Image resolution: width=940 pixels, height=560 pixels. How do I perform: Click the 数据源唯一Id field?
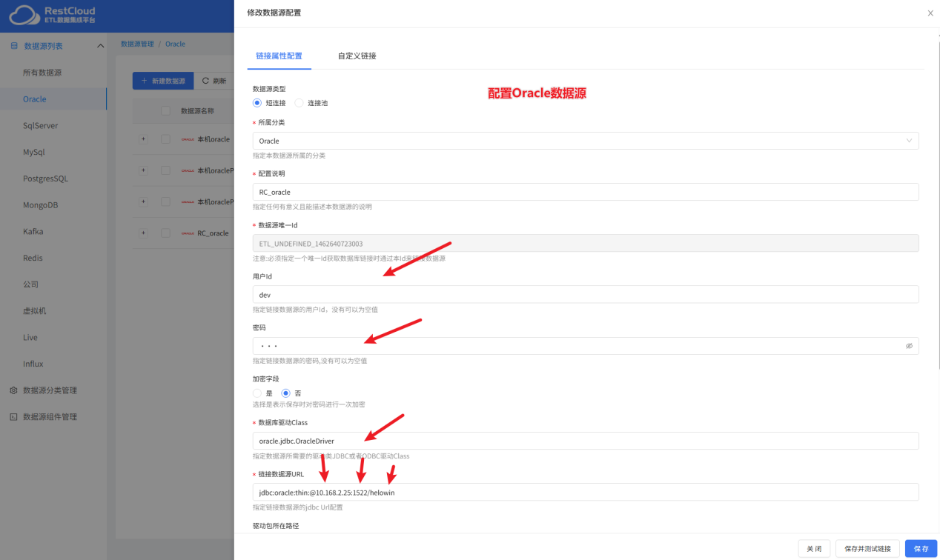tap(586, 244)
